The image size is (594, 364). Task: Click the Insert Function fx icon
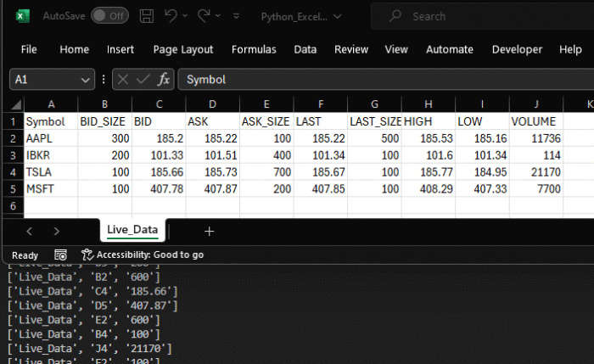tap(164, 80)
